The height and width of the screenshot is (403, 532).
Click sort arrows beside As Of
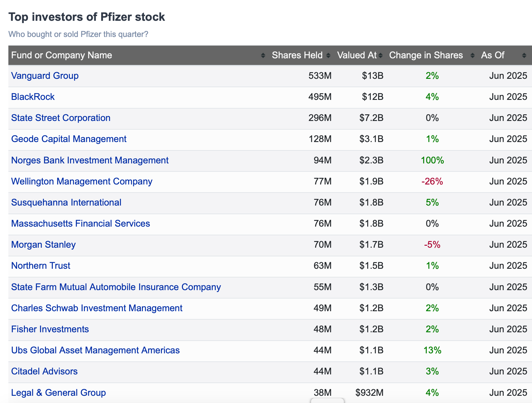[524, 55]
